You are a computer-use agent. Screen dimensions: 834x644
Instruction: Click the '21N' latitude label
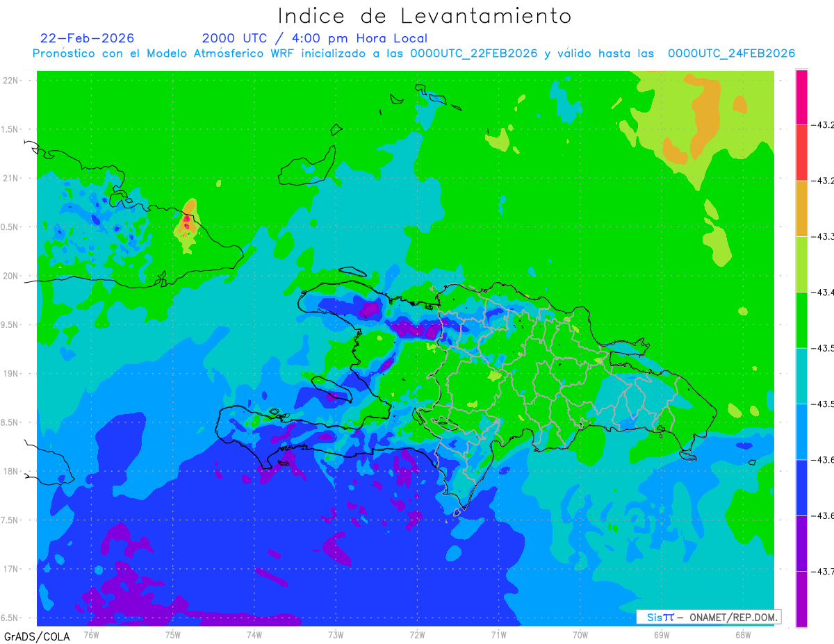point(10,178)
